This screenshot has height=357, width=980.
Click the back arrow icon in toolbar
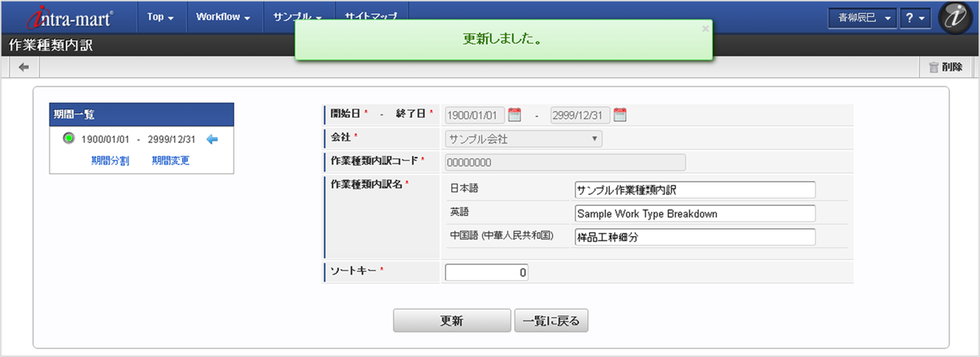24,68
